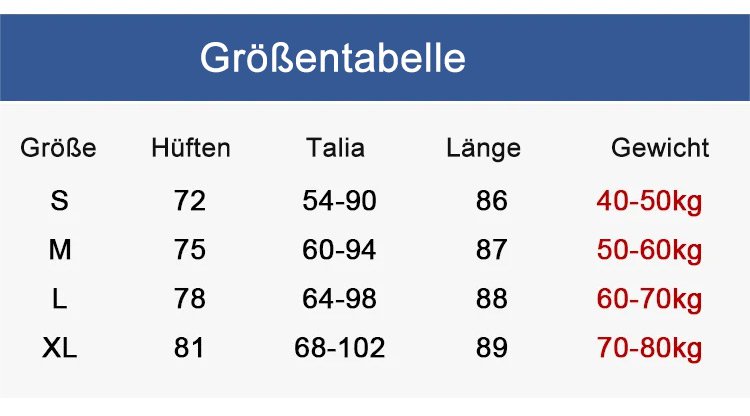Click red weight range 40-50kg
Screen dimensions: 750x416
tap(649, 201)
